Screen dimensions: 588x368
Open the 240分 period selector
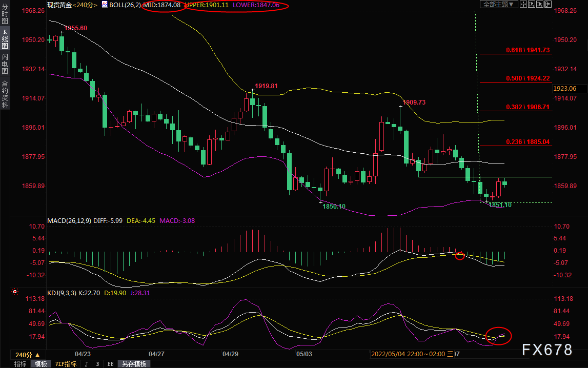pyautogui.click(x=27, y=355)
